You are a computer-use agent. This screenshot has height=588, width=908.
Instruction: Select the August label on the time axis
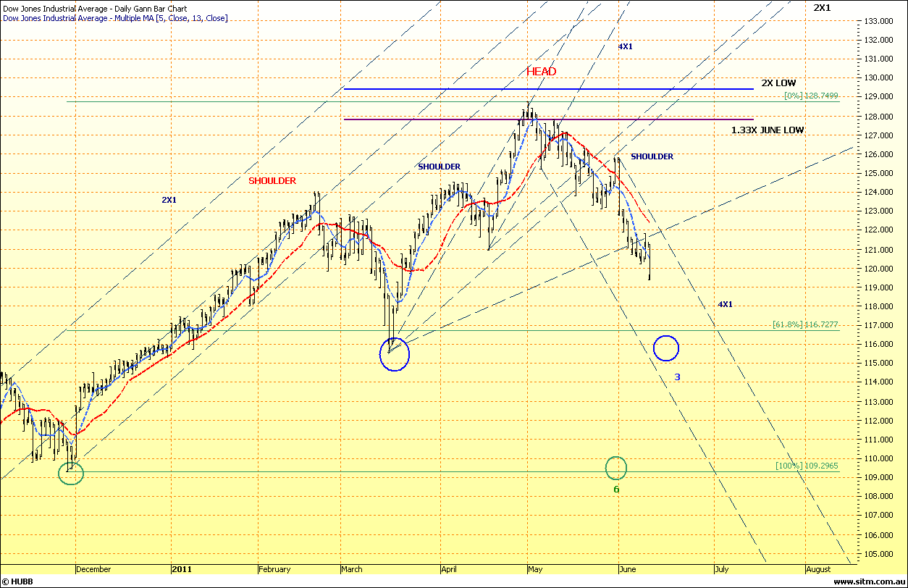(x=818, y=569)
